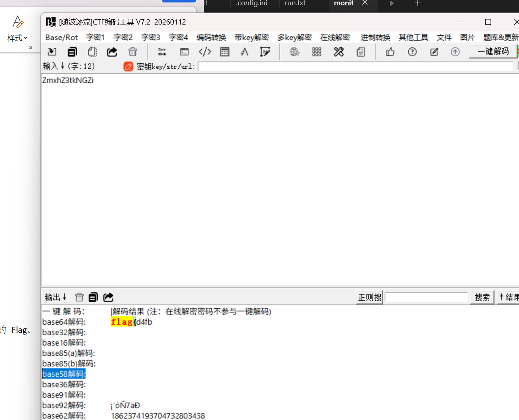Click the base92解码 row label

tap(64, 405)
